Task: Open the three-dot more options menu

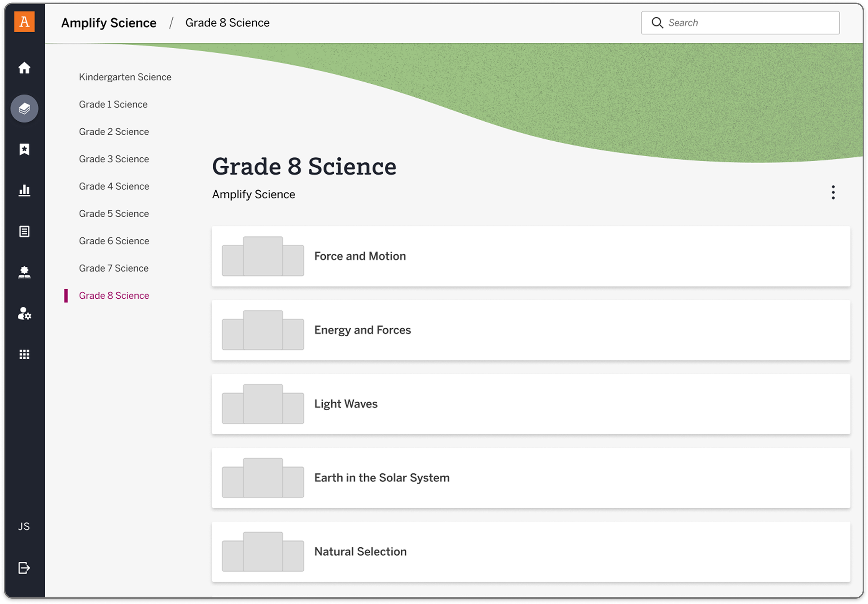Action: 833,192
